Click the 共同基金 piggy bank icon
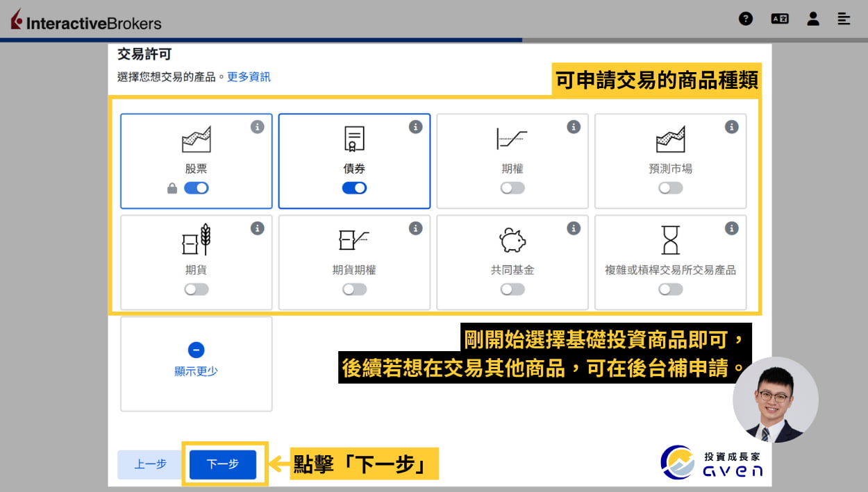 tap(512, 240)
